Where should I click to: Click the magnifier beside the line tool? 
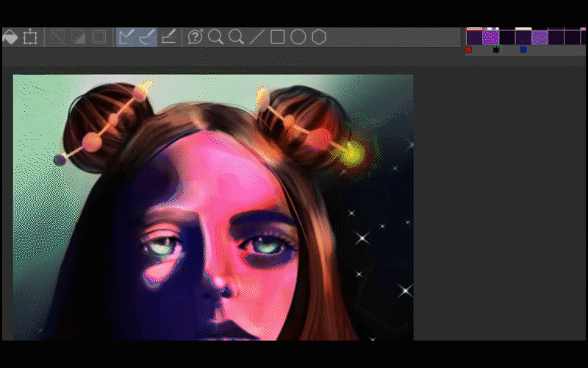tap(236, 38)
